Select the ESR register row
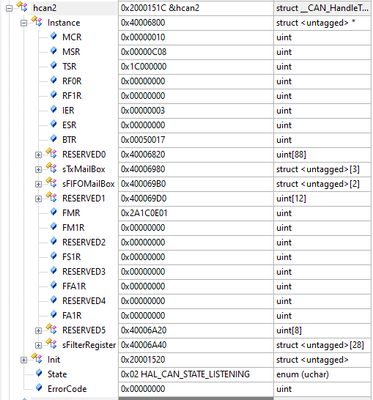This screenshot has height=400, width=373. (x=186, y=125)
